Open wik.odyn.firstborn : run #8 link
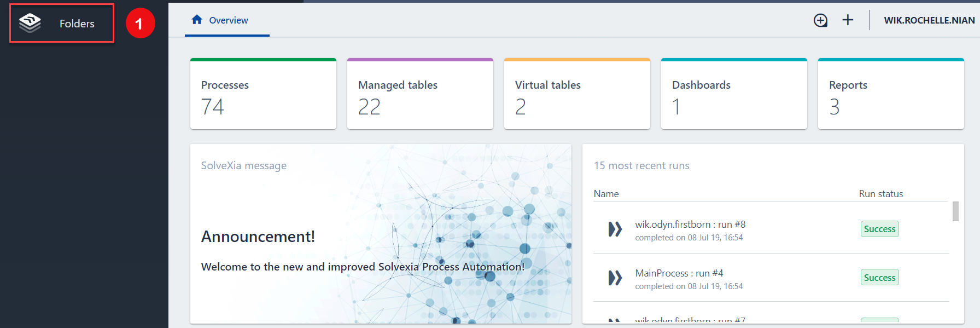Viewport: 980px width, 328px height. (690, 225)
